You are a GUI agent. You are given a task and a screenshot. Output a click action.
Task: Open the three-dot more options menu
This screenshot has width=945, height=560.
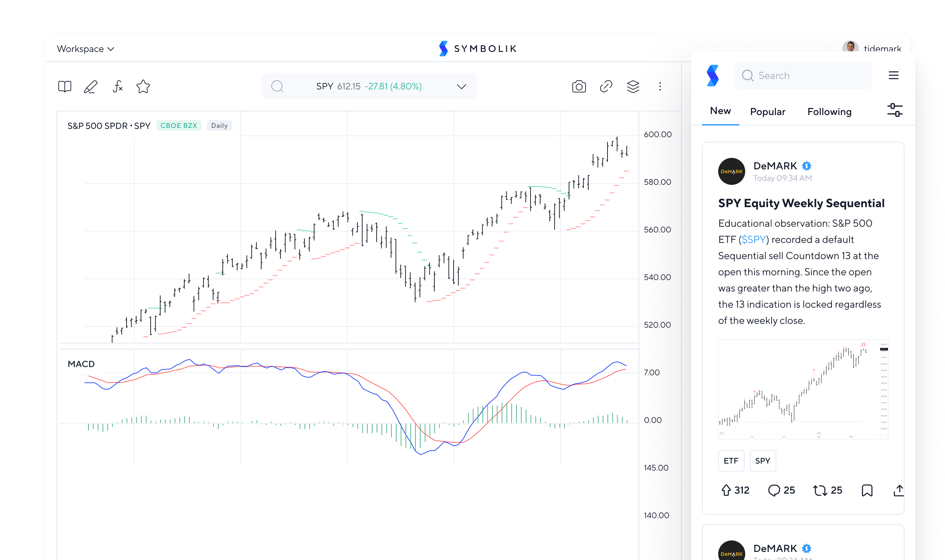pyautogui.click(x=660, y=86)
